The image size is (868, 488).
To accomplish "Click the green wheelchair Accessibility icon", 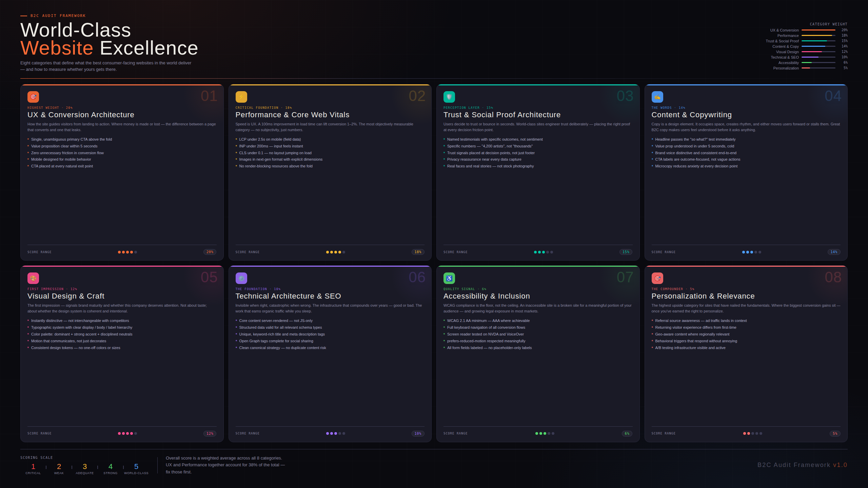I will pos(449,278).
